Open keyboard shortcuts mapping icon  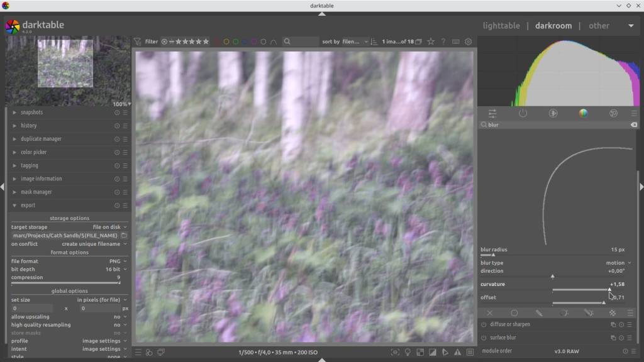pyautogui.click(x=455, y=42)
